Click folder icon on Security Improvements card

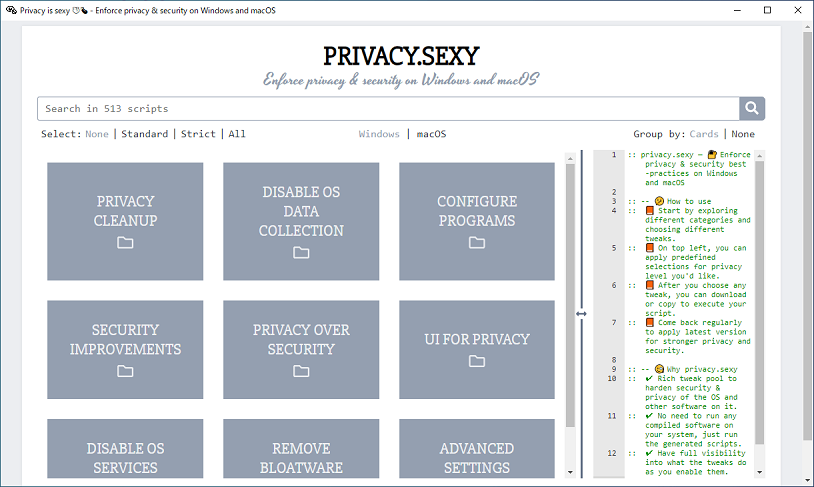coord(125,371)
